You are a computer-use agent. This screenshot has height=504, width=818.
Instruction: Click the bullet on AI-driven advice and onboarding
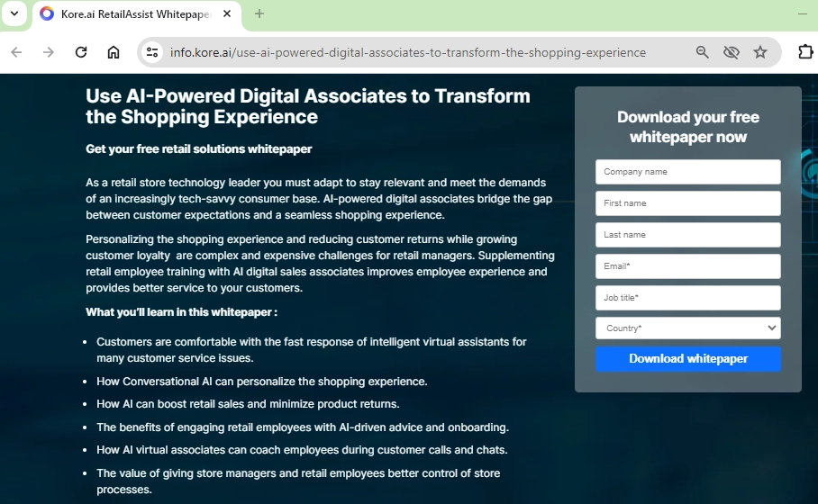(x=303, y=427)
